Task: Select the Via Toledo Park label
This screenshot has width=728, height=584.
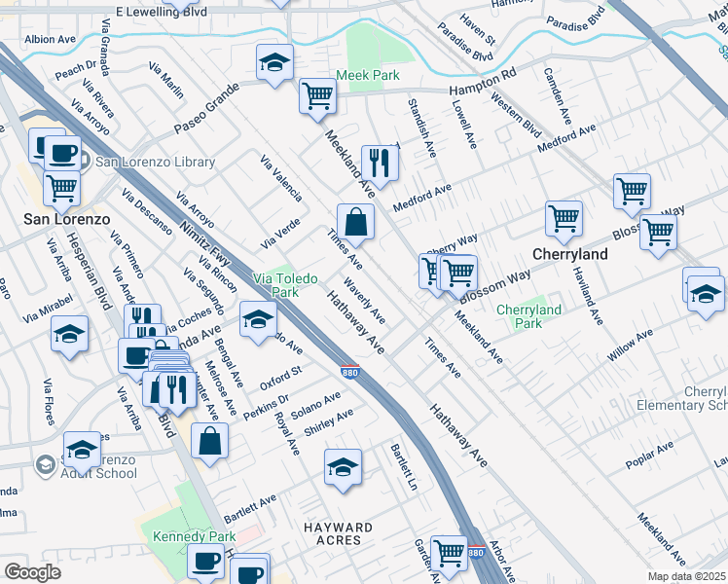Action: coord(285,285)
